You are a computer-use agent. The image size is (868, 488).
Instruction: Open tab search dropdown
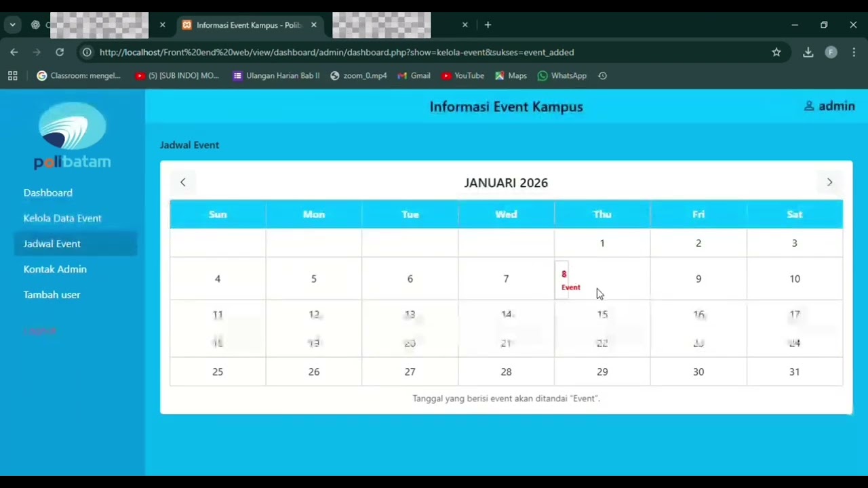12,25
